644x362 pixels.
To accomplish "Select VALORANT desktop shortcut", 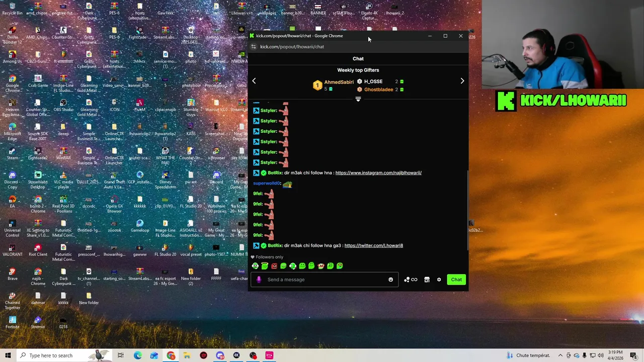I will [12, 250].
